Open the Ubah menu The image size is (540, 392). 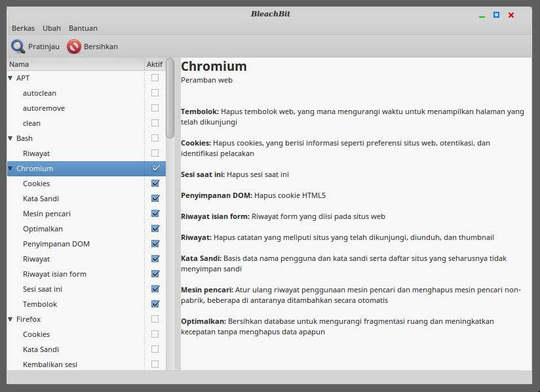(52, 28)
